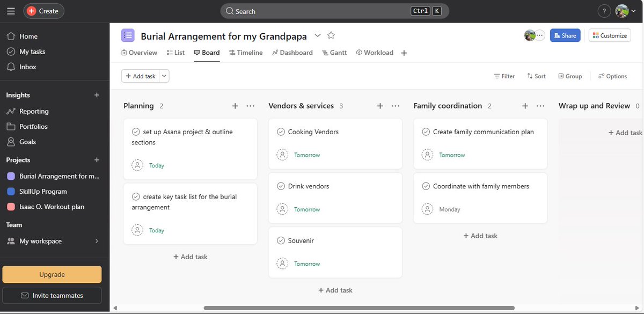
Task: Star the Burial Arrangement project
Action: click(x=331, y=35)
